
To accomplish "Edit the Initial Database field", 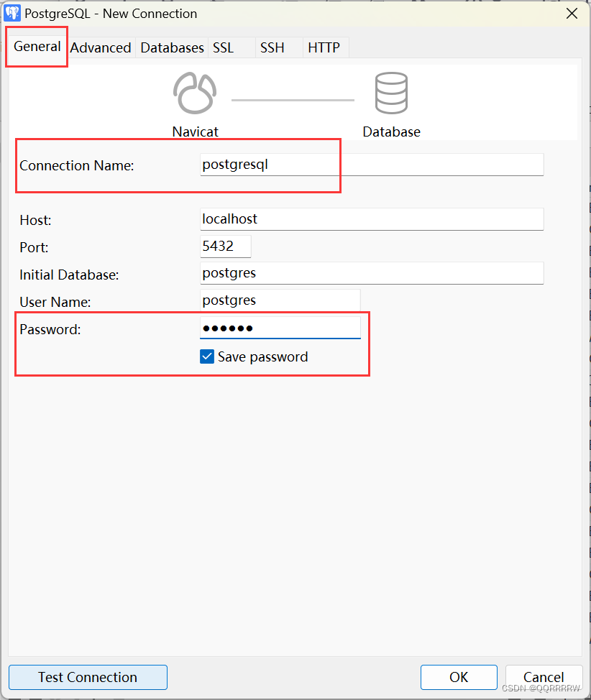I will click(x=372, y=273).
